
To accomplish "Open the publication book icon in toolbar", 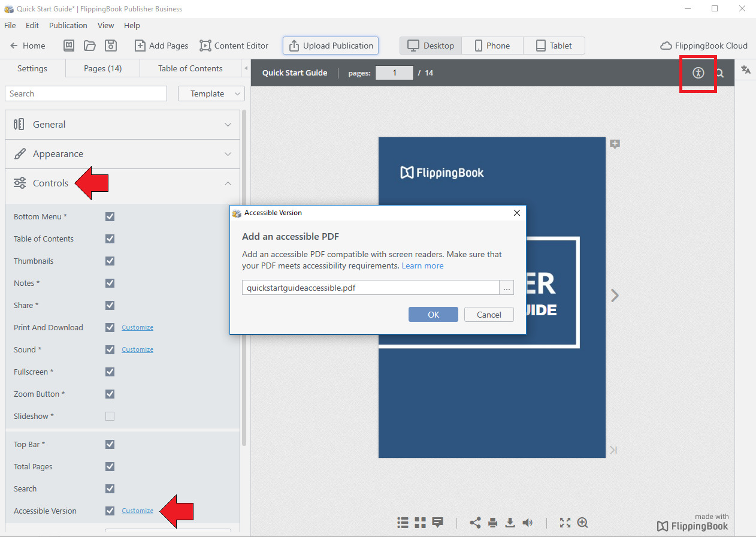I will click(69, 46).
